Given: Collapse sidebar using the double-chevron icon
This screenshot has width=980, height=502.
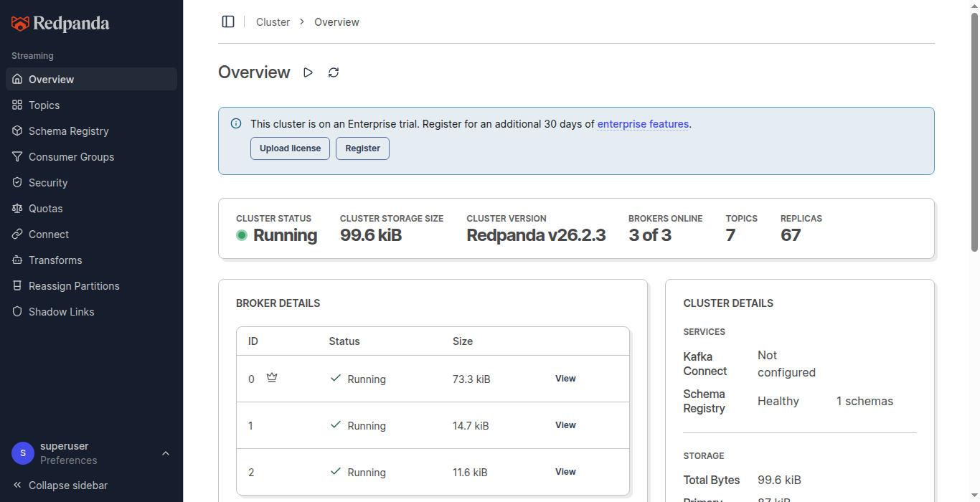Looking at the screenshot, I should coord(17,485).
